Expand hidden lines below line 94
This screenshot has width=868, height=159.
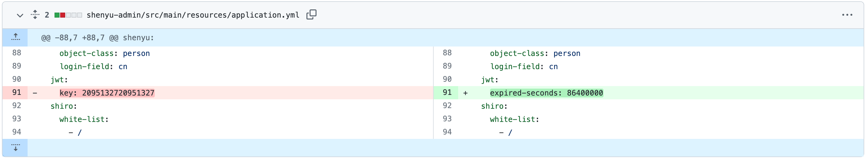click(15, 147)
